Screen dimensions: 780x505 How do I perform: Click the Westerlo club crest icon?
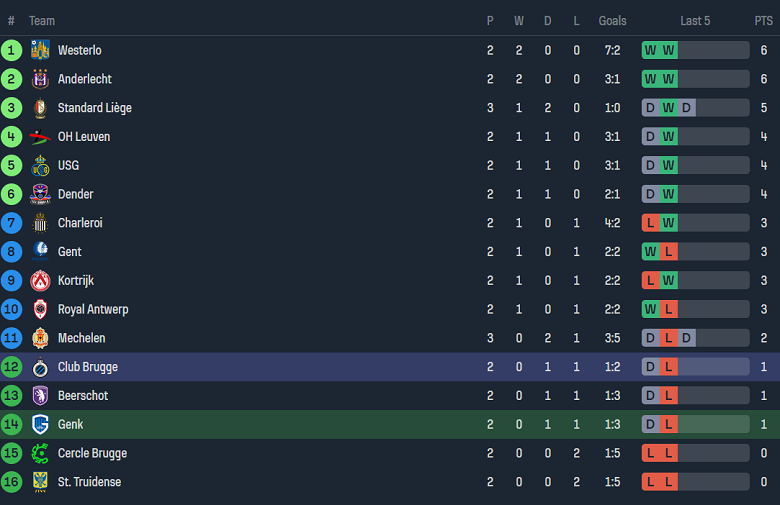tap(40, 50)
